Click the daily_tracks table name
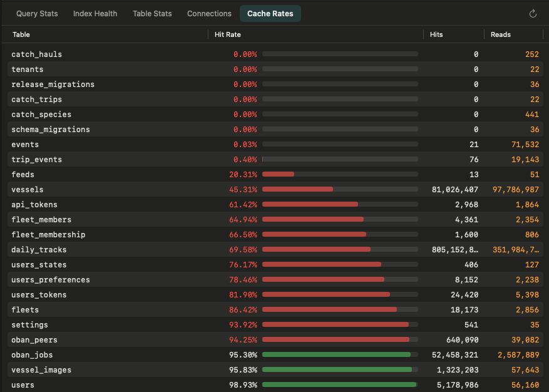The image size is (549, 392). point(39,250)
